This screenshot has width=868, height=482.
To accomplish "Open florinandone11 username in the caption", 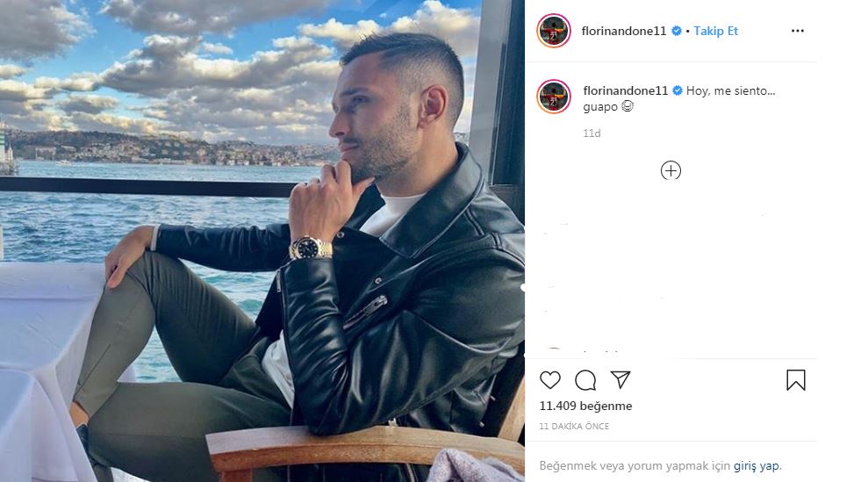I will 626,90.
